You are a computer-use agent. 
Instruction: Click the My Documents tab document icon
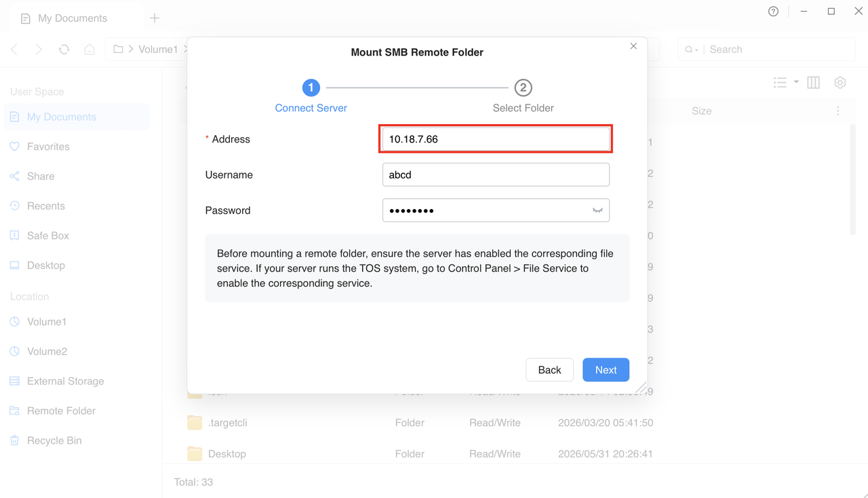(26, 18)
